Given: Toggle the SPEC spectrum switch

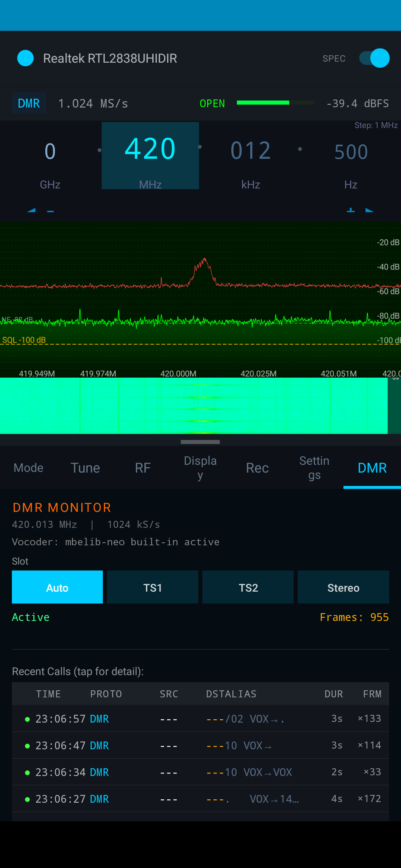Looking at the screenshot, I should (374, 58).
